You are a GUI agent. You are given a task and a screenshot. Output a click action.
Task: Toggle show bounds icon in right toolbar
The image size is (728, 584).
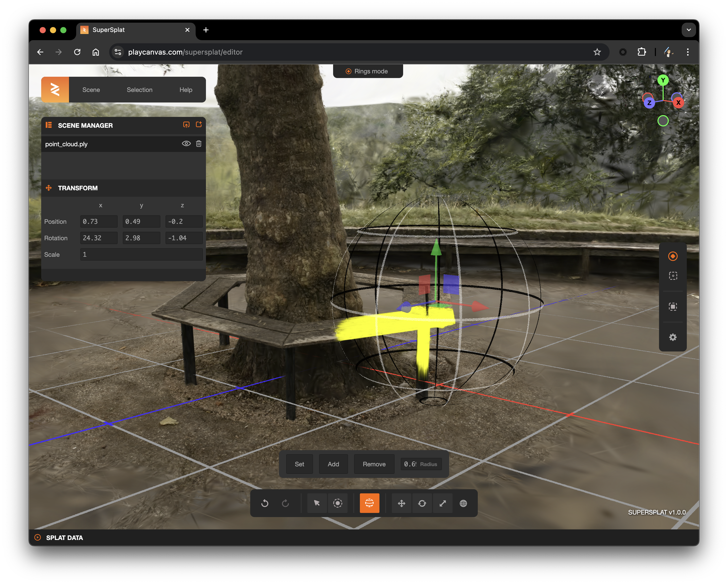(673, 276)
